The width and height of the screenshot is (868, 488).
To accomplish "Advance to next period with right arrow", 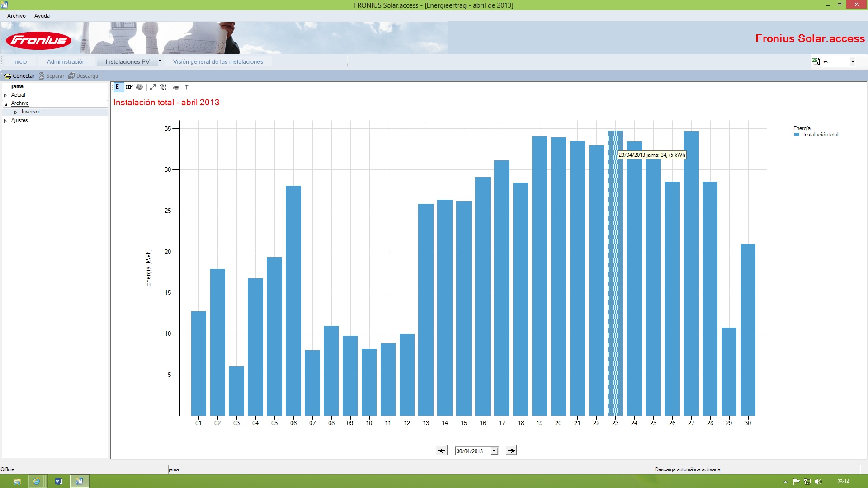I will point(511,450).
